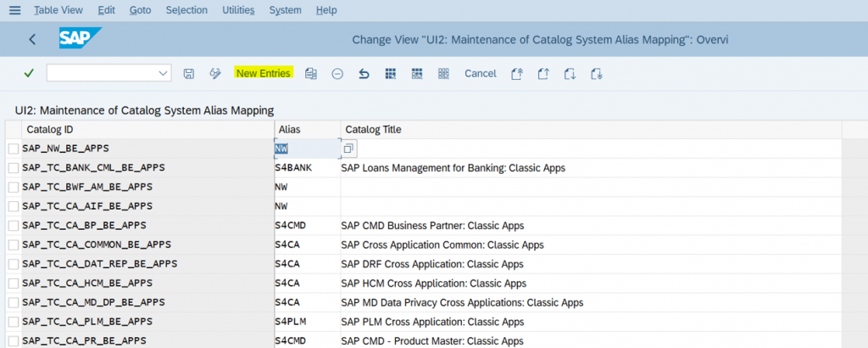
Task: Click the Delete minus-circle icon
Action: 337,74
